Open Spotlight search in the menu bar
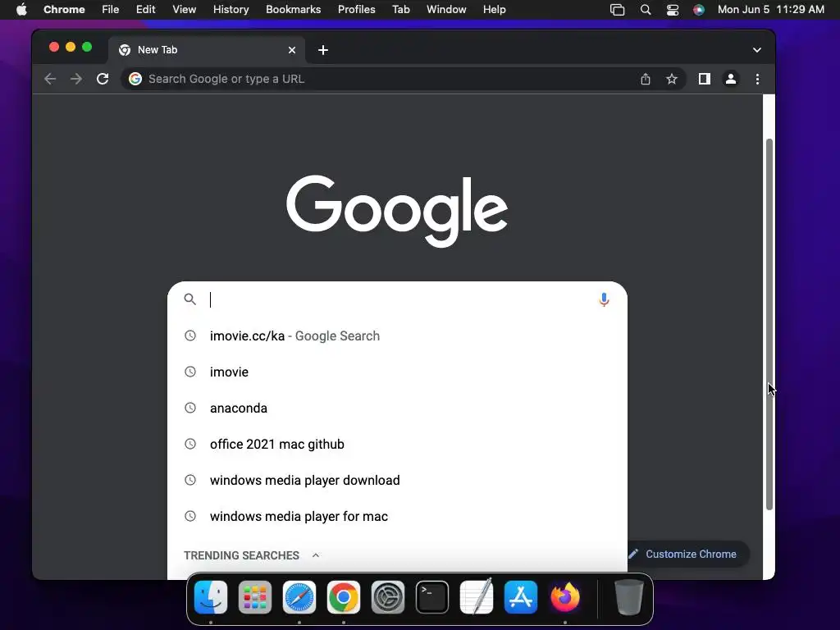Image resolution: width=840 pixels, height=630 pixels. tap(646, 10)
